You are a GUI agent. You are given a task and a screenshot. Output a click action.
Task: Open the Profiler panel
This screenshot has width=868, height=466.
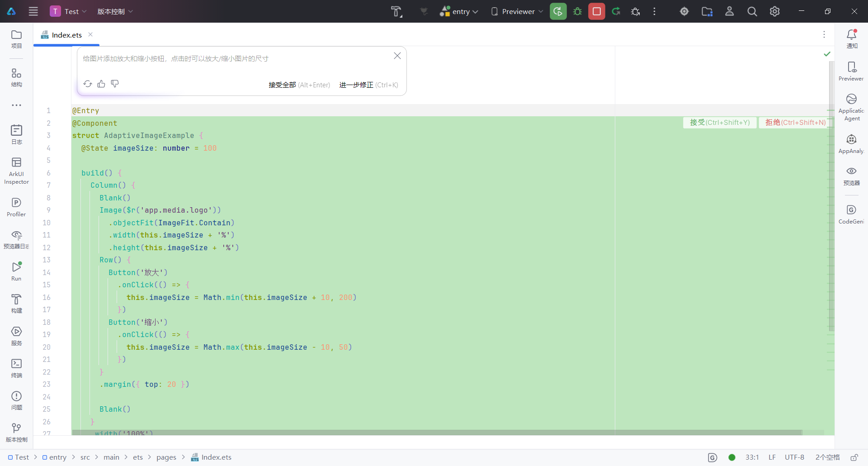(x=16, y=207)
